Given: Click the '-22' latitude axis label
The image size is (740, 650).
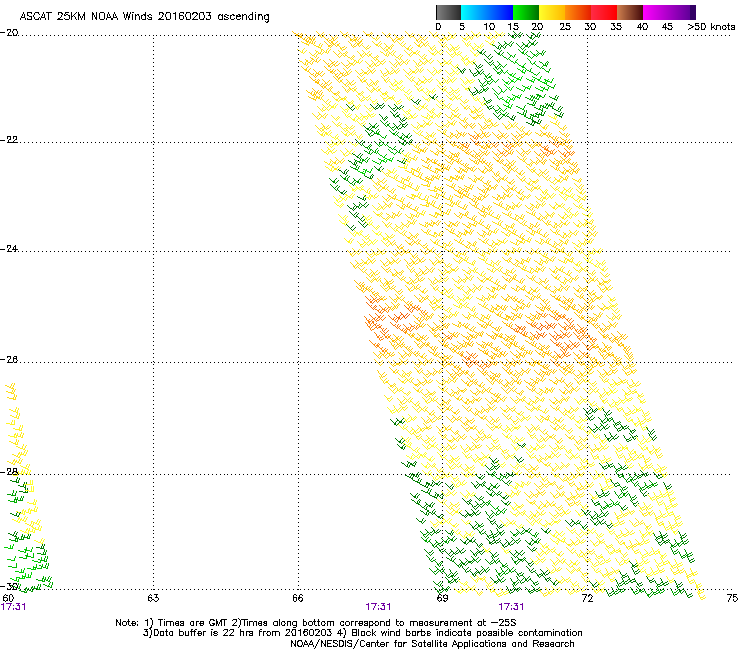Looking at the screenshot, I should (9, 140).
